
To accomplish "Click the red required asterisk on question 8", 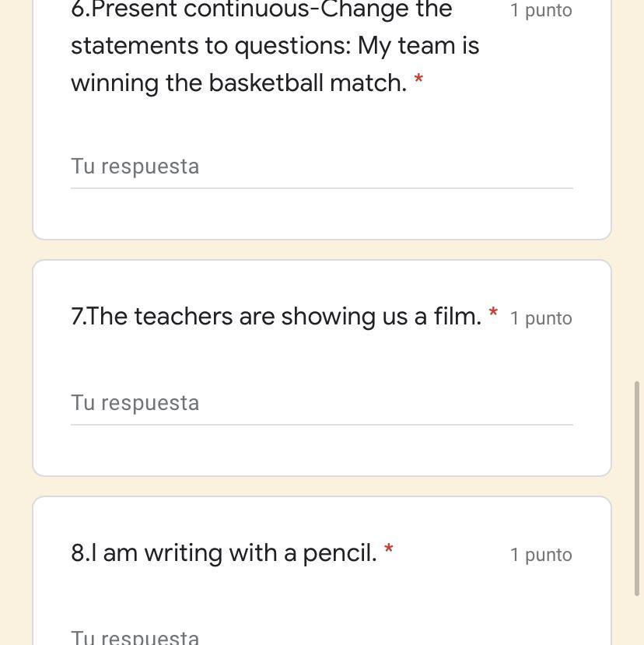I will (x=389, y=549).
